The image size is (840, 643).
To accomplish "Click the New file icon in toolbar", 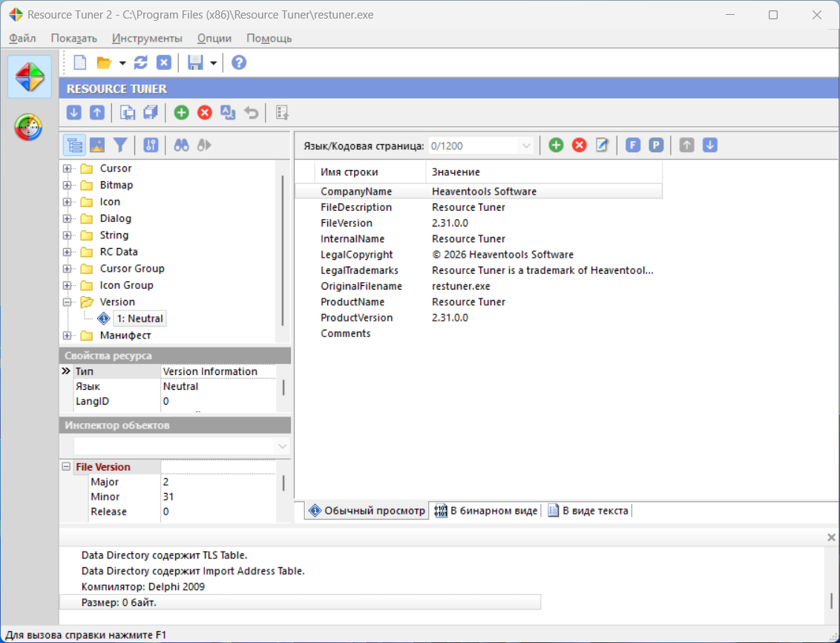I will (80, 62).
